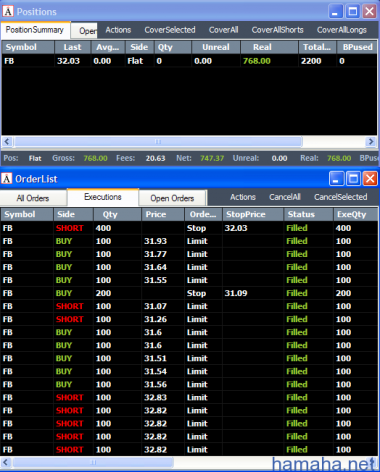
Task: Click the BPused column header
Action: pos(357,47)
